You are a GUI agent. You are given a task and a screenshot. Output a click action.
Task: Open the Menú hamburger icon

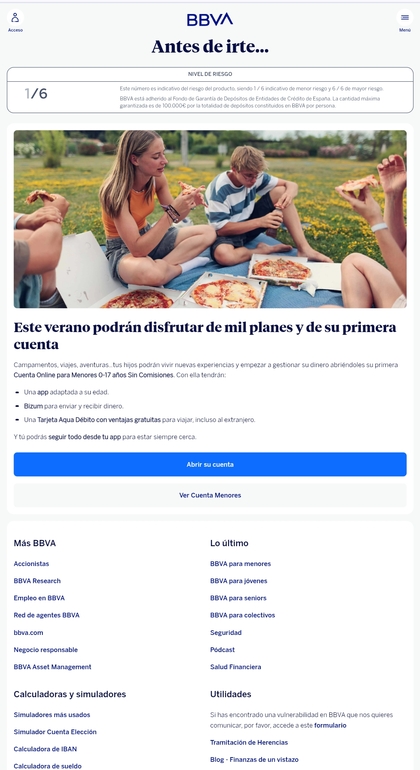coord(405,18)
